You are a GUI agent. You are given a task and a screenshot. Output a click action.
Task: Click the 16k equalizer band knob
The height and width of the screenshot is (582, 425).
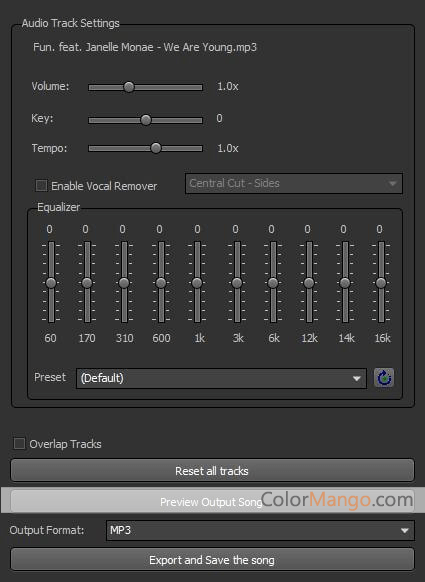point(381,283)
